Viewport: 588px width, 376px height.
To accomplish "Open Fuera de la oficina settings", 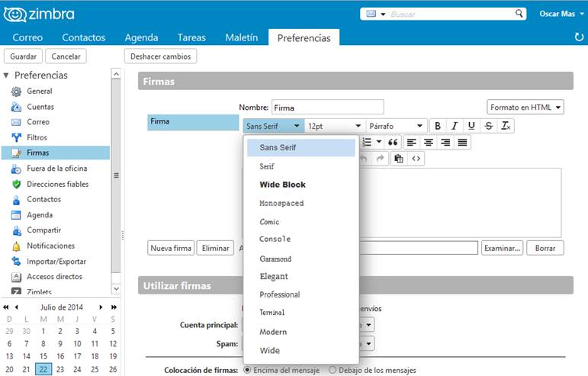I will (x=56, y=169).
